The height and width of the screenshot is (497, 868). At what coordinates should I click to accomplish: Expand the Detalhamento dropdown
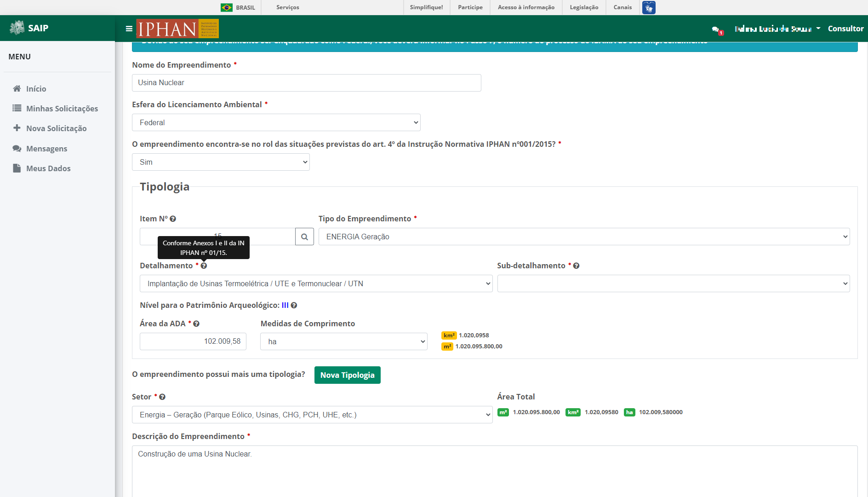tap(316, 283)
